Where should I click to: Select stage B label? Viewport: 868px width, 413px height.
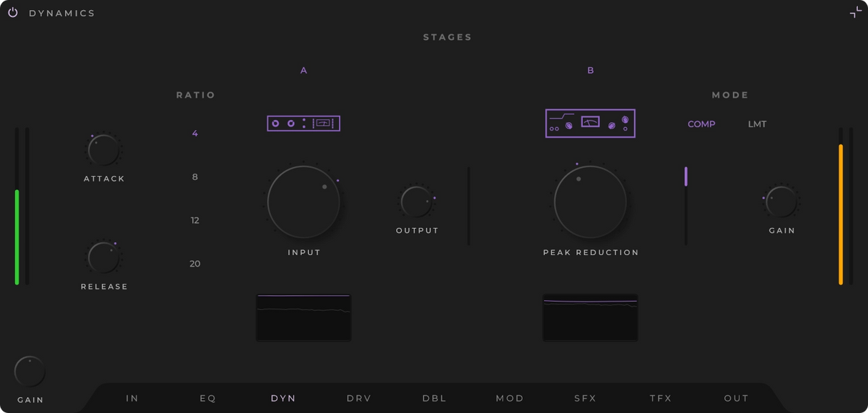tap(591, 70)
